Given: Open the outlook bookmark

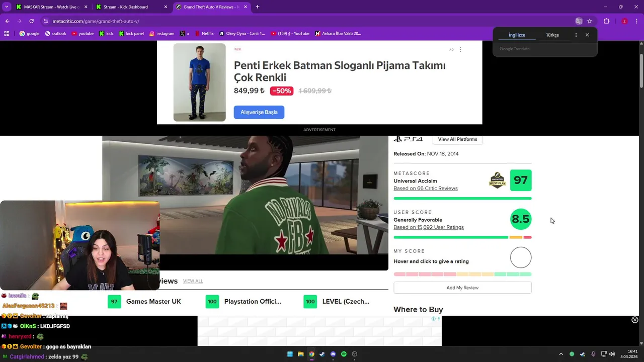Looking at the screenshot, I should click(55, 34).
